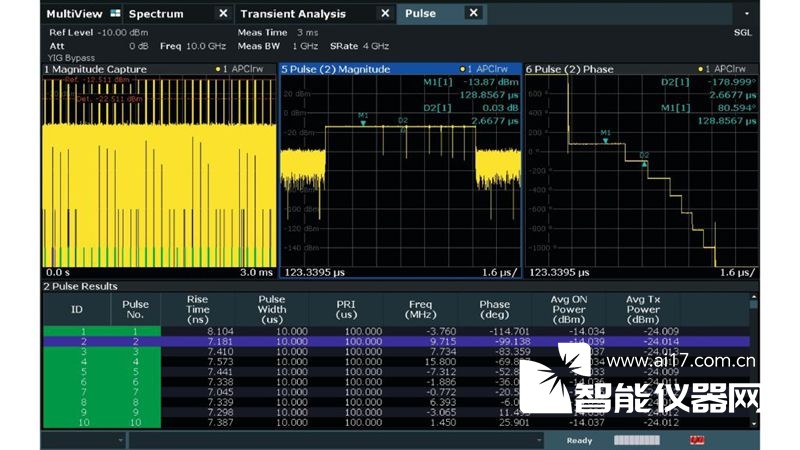The width and height of the screenshot is (800, 450).
Task: Select the Pulse tab
Action: [420, 14]
